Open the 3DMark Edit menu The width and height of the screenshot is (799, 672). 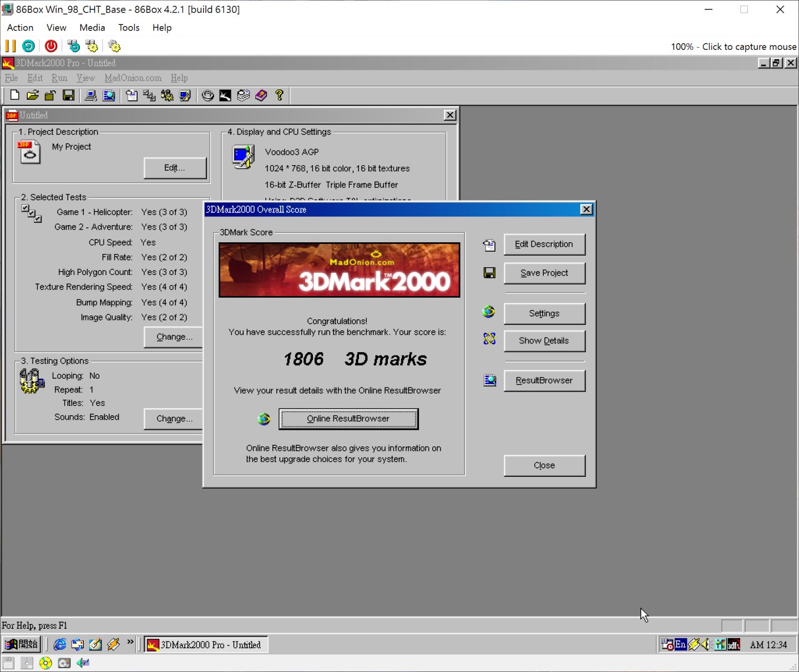click(x=35, y=78)
